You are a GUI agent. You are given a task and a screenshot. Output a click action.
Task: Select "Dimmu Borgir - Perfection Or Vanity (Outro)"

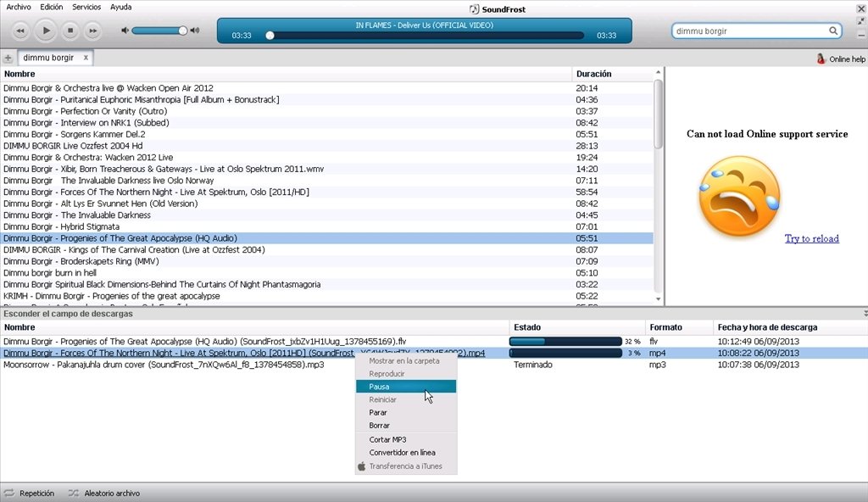(326, 111)
